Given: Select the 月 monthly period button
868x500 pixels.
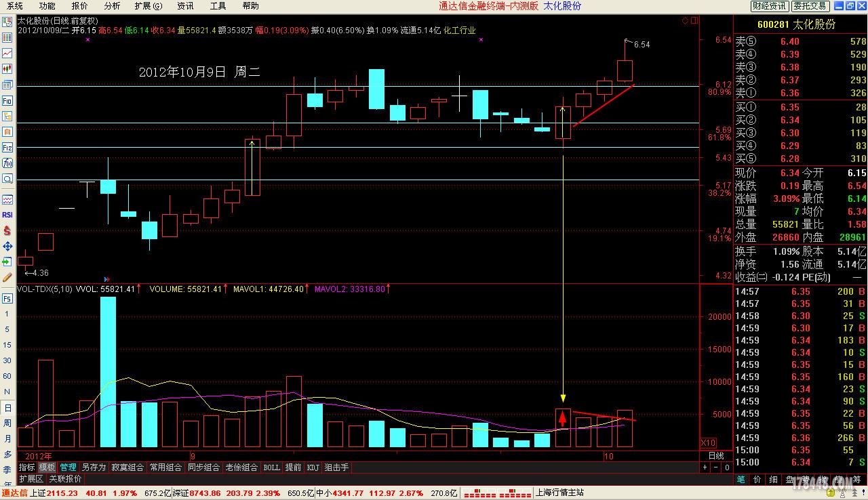Looking at the screenshot, I should point(7,439).
